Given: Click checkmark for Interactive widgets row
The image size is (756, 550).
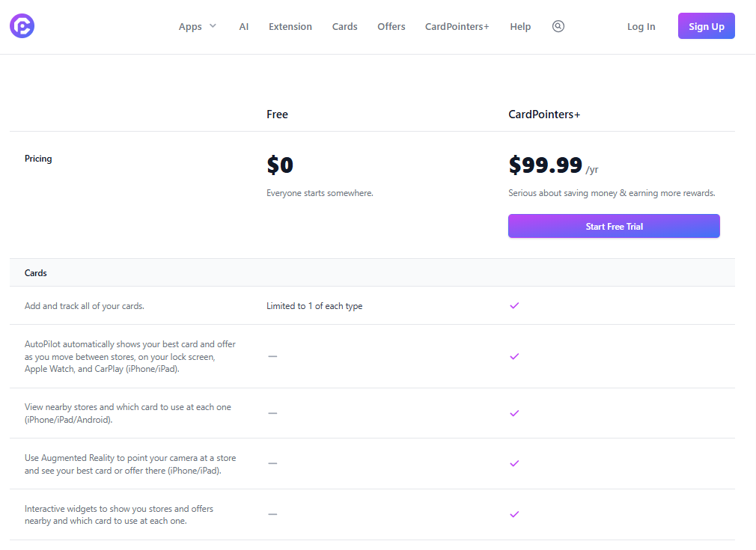Looking at the screenshot, I should 514,514.
